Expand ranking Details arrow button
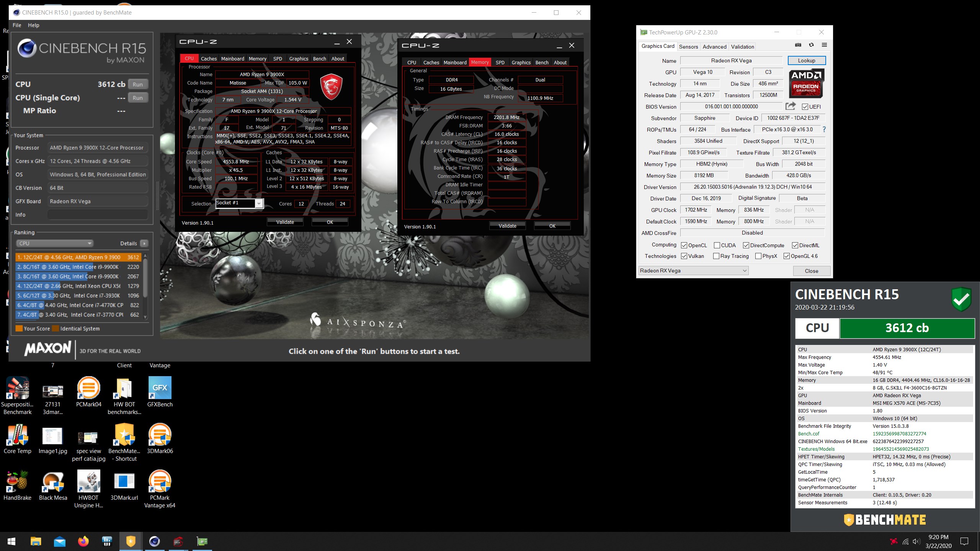This screenshot has height=551, width=980. (x=144, y=243)
